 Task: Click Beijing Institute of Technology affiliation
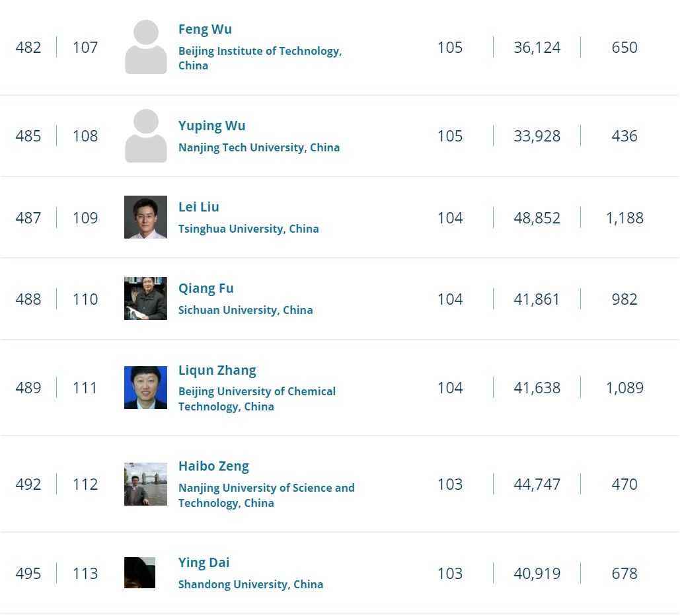pyautogui.click(x=260, y=52)
